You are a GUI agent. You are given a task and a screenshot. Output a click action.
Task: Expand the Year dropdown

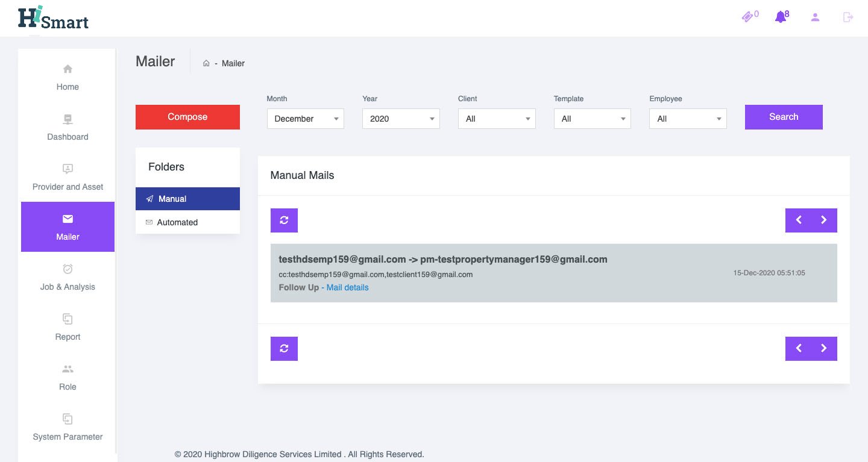point(401,119)
